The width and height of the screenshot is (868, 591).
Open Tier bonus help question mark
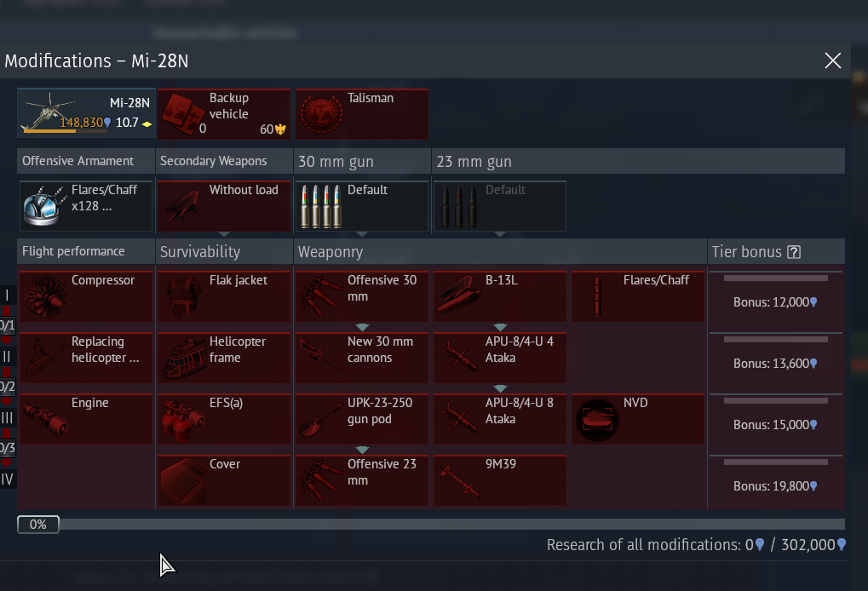(794, 252)
